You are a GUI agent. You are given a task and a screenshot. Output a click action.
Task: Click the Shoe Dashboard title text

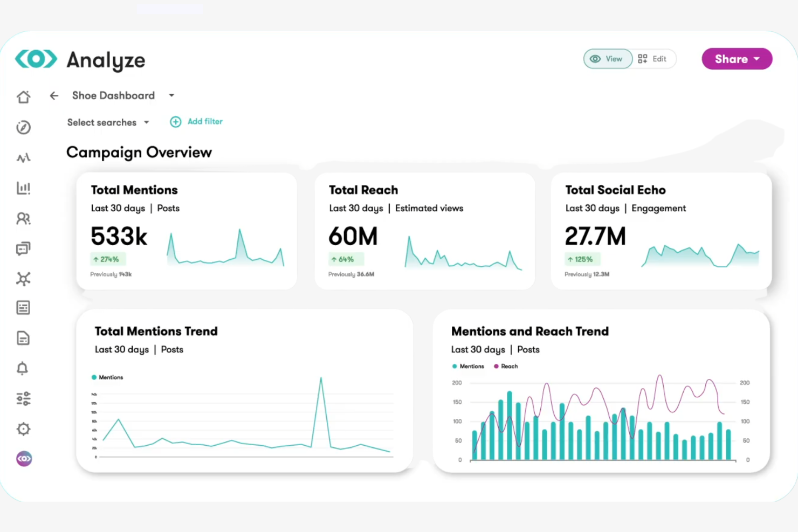[x=113, y=95]
